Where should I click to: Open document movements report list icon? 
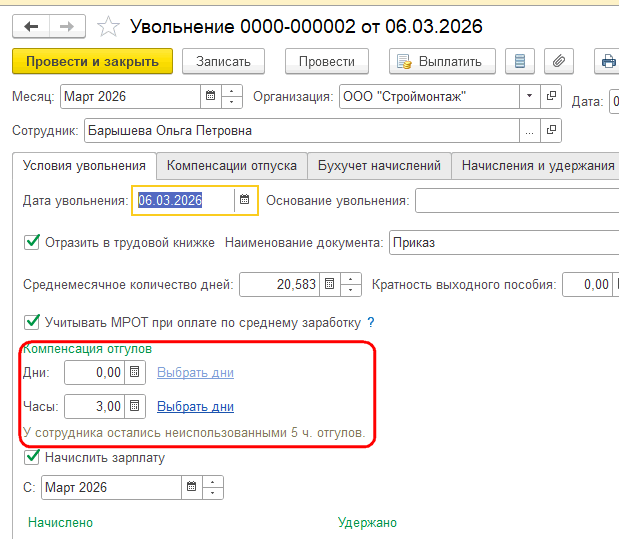(520, 62)
